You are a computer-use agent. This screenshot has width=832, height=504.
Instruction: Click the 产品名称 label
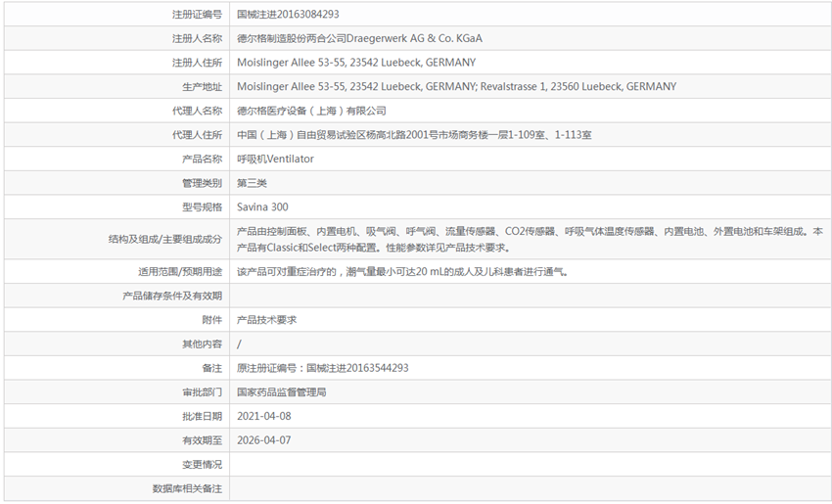pos(202,160)
